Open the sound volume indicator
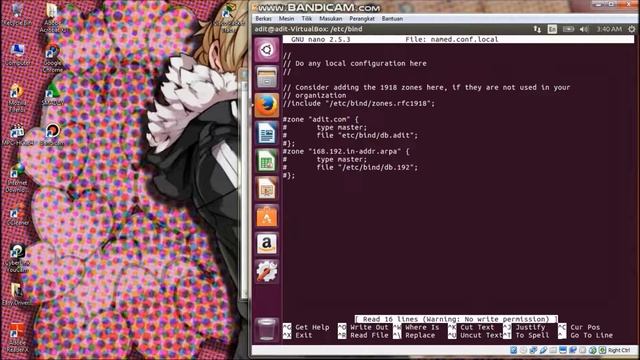This screenshot has width=640, height=360. pyautogui.click(x=584, y=29)
